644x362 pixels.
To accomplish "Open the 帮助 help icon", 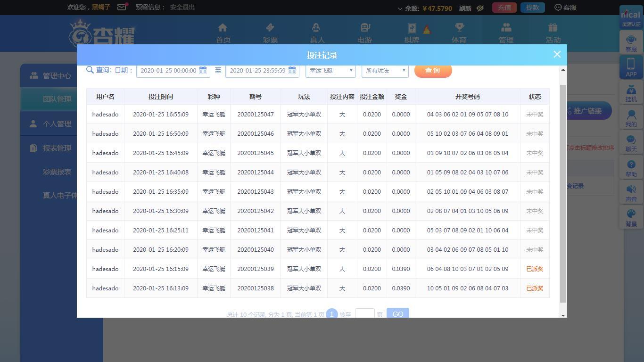I will [631, 168].
